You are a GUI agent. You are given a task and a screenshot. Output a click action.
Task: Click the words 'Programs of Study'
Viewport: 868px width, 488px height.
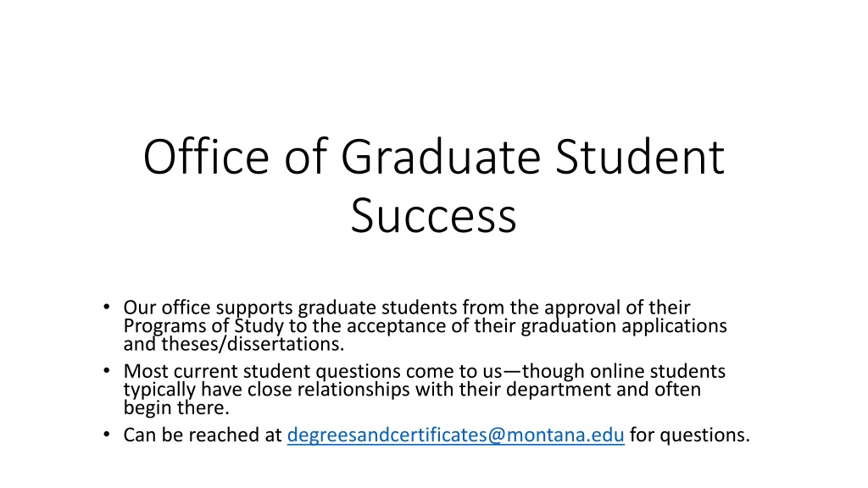coord(203,326)
